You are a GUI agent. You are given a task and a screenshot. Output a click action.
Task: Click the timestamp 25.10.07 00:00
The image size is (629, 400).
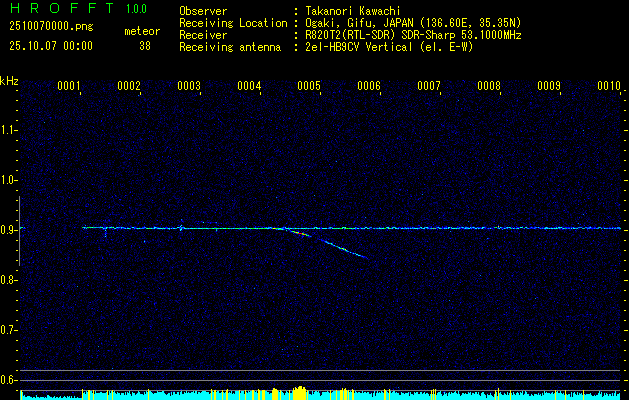pos(51,46)
